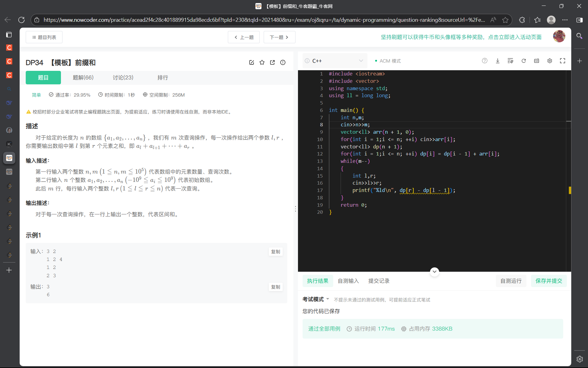Open the 排行 tab
This screenshot has height=368, width=588.
(x=163, y=78)
